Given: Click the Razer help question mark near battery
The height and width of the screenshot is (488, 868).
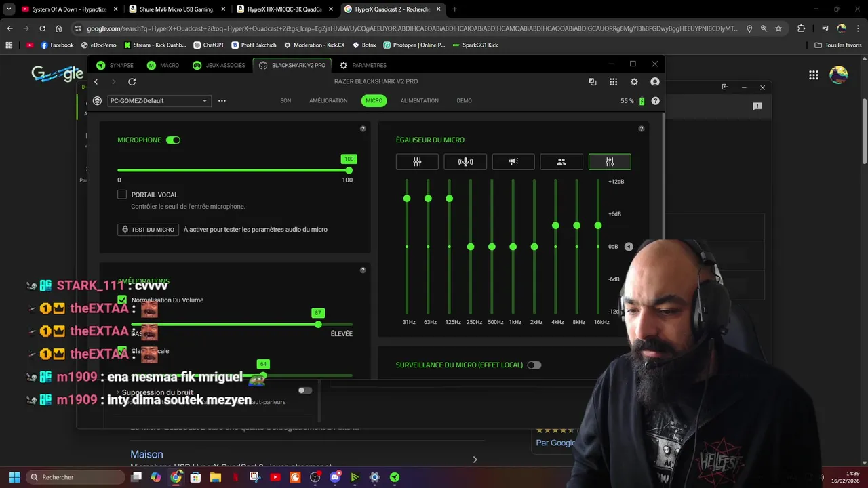Looking at the screenshot, I should point(655,101).
